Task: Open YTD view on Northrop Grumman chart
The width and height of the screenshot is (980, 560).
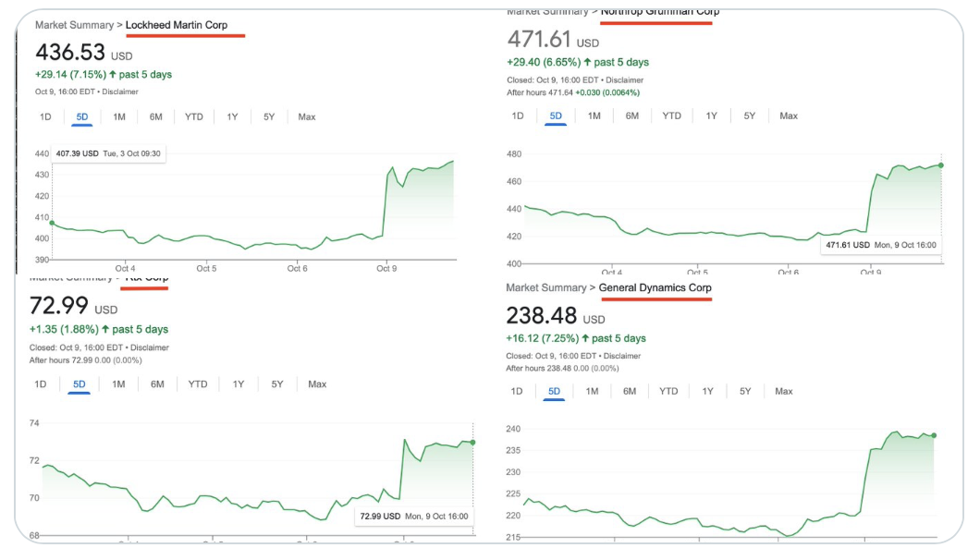Action: point(671,116)
